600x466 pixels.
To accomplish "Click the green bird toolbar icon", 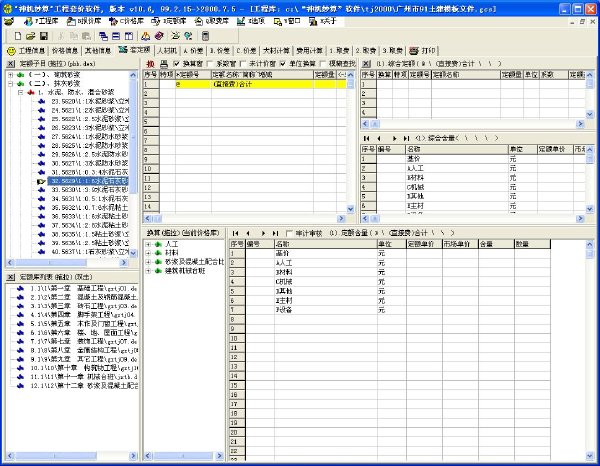I will (x=175, y=36).
